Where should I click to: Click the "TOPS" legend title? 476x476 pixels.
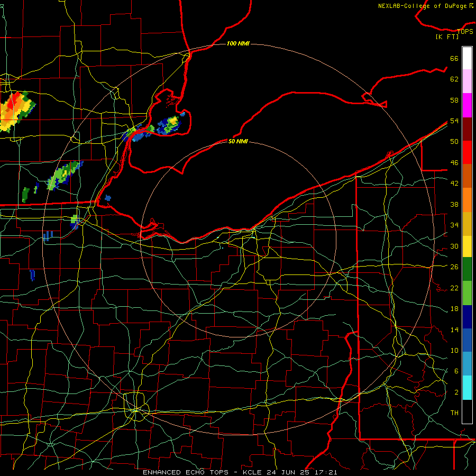point(465,31)
